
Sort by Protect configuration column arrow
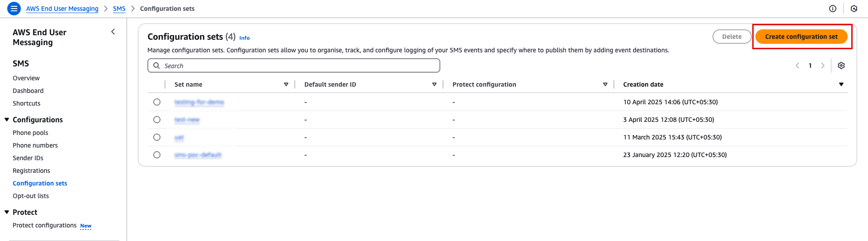point(605,84)
